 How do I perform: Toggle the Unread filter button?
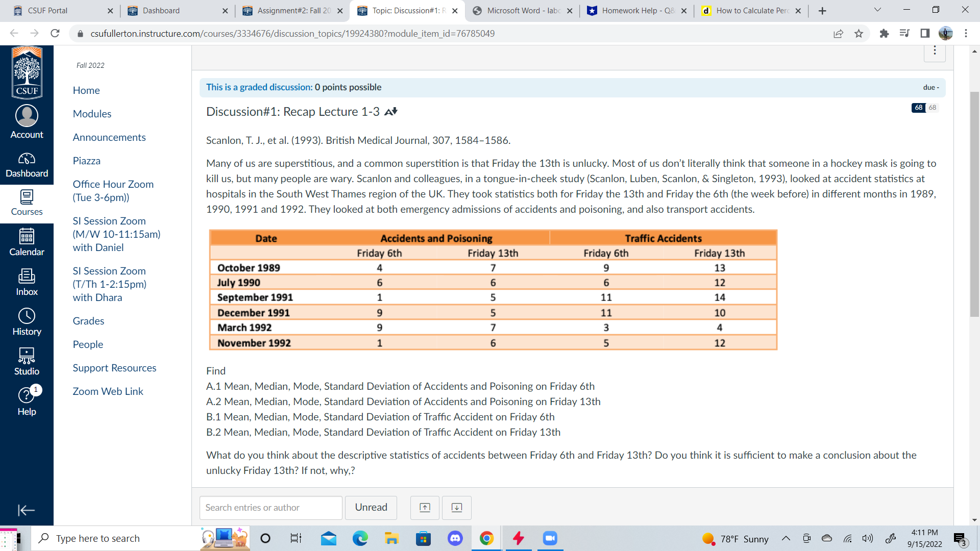[x=371, y=508]
